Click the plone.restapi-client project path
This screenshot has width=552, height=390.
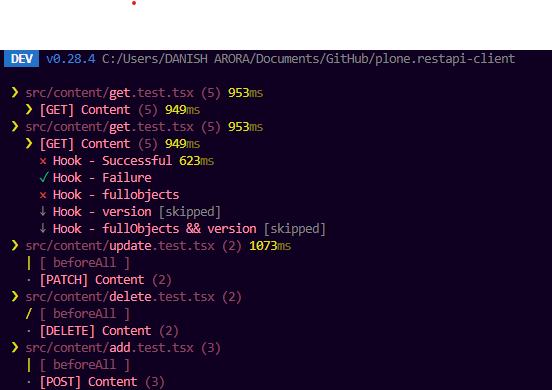pyautogui.click(x=308, y=59)
